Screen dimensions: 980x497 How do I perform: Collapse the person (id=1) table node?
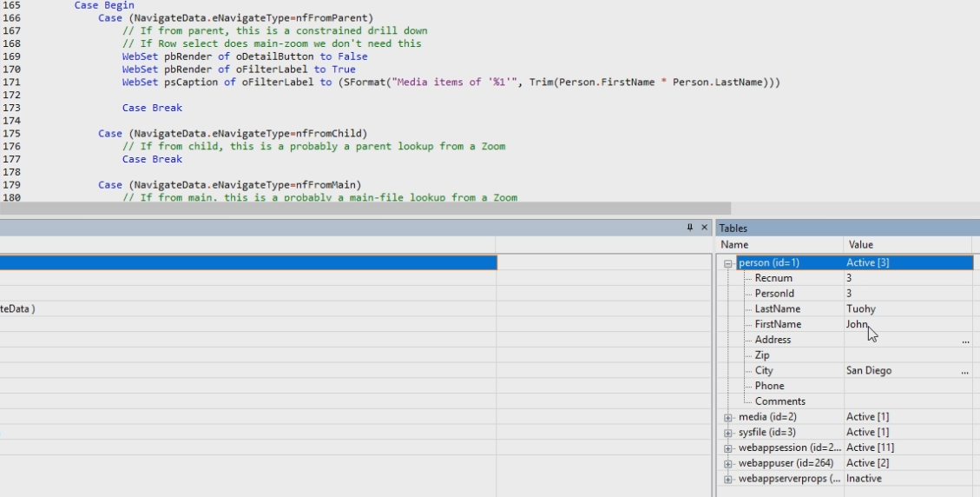pyautogui.click(x=729, y=263)
